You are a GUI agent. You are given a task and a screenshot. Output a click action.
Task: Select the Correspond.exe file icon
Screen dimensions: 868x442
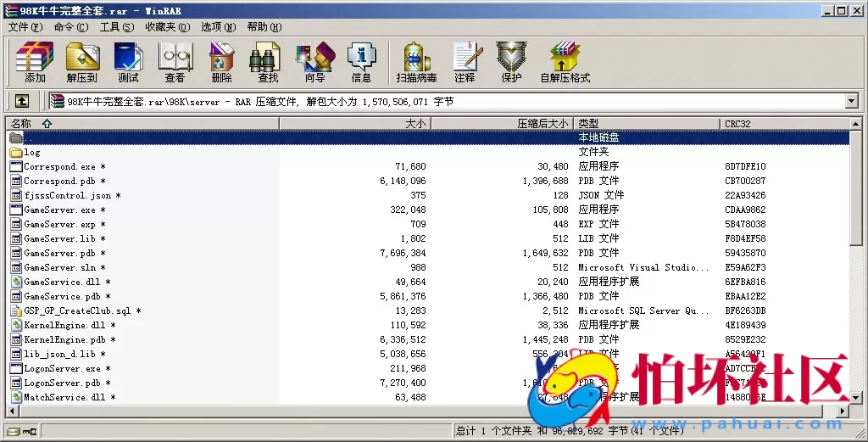tap(15, 166)
